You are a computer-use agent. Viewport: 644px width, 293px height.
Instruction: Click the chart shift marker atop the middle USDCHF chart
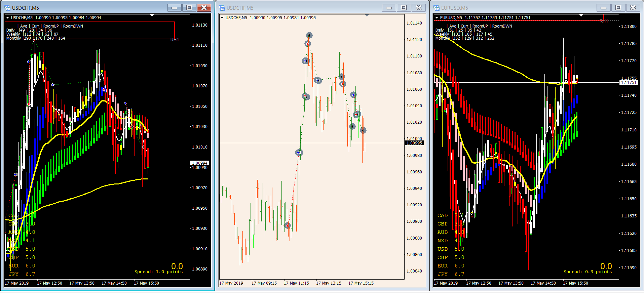click(x=367, y=15)
